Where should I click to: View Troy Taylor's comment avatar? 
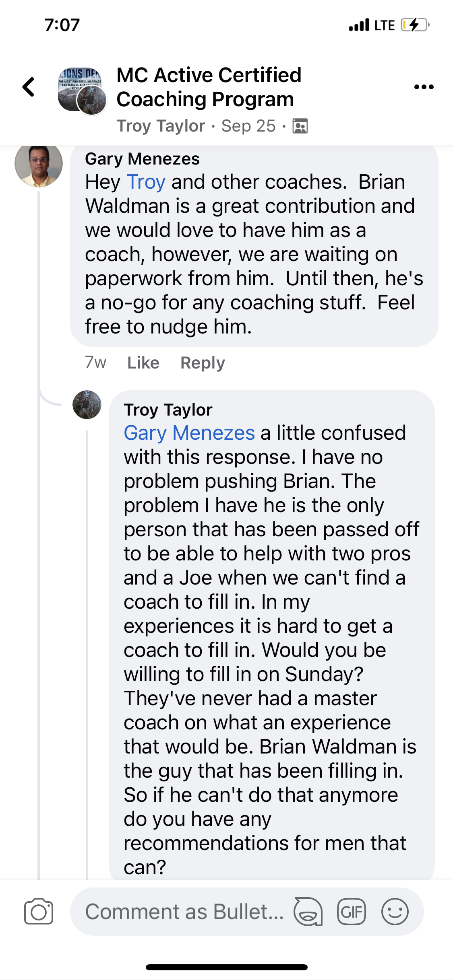point(87,405)
